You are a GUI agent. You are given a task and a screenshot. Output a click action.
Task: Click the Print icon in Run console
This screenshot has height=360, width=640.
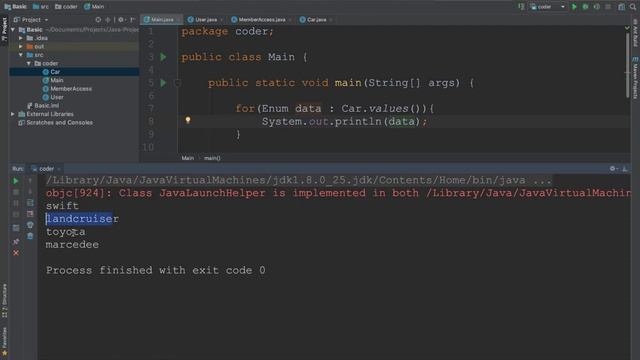click(30, 225)
